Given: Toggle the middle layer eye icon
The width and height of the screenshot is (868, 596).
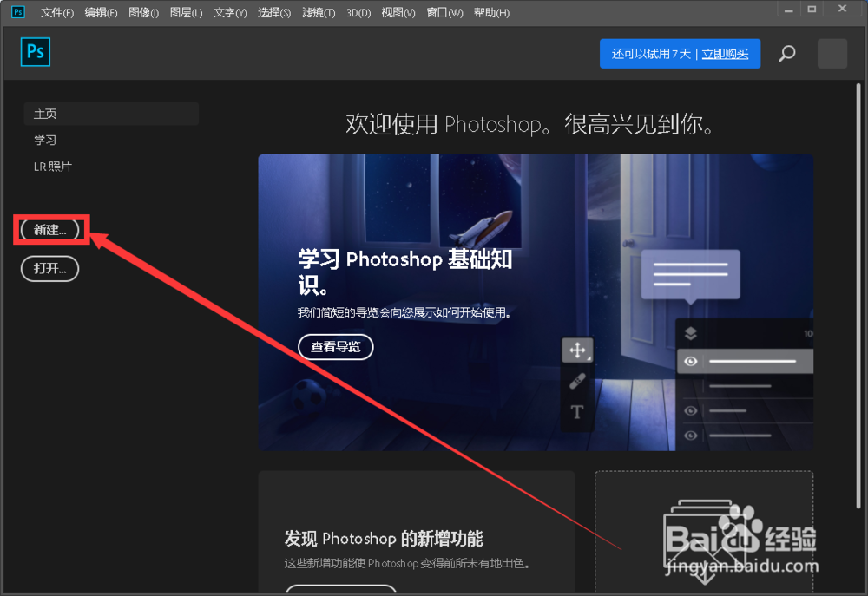Looking at the screenshot, I should click(691, 411).
